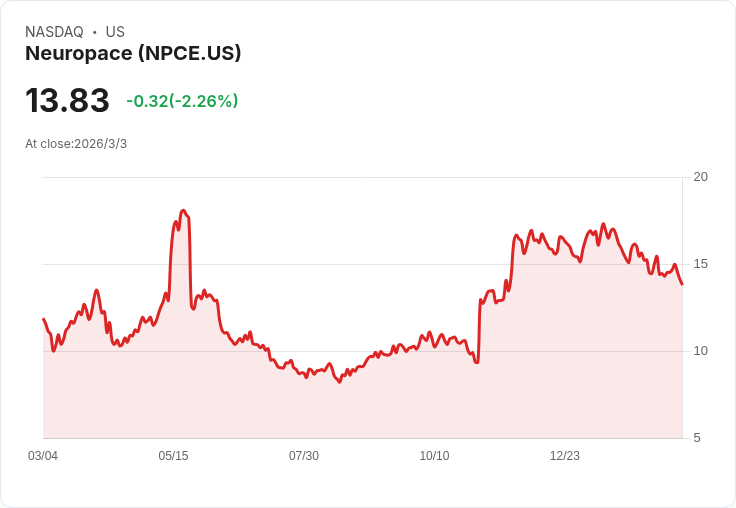Click the lowest point of the price line
736x508 pixels.
tap(340, 382)
